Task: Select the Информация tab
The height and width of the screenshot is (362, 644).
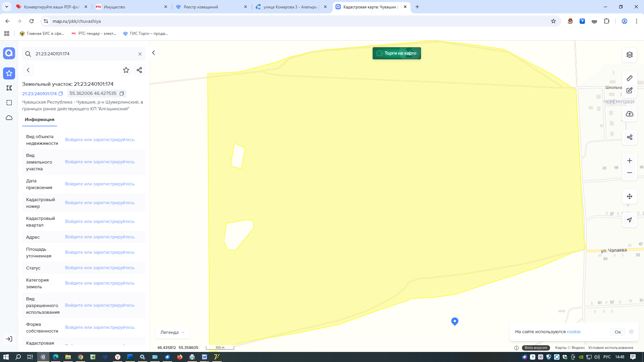Action: pyautogui.click(x=40, y=120)
